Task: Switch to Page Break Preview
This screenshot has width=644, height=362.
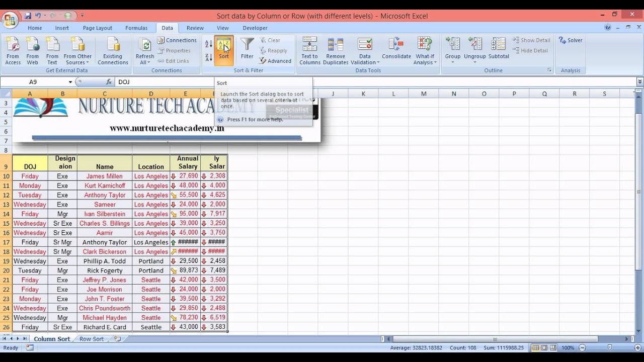Action: [553, 347]
